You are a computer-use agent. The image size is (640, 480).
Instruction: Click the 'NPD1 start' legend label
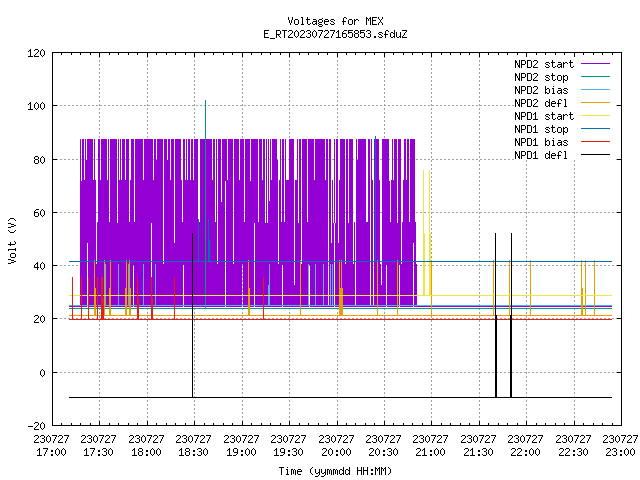pos(544,116)
